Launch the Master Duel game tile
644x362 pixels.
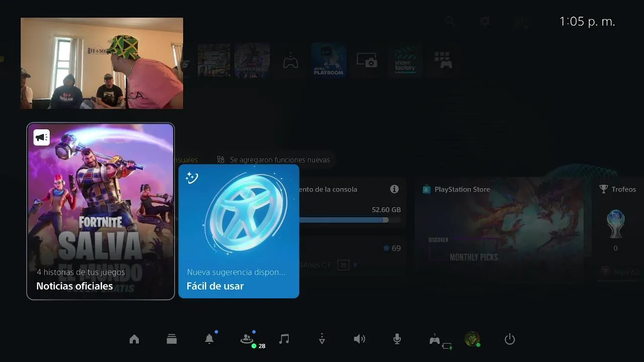pyautogui.click(x=252, y=60)
